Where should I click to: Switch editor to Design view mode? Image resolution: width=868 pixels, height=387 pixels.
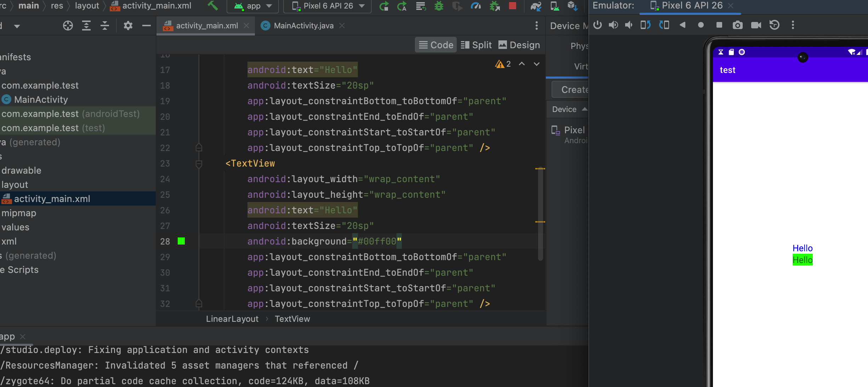(519, 45)
